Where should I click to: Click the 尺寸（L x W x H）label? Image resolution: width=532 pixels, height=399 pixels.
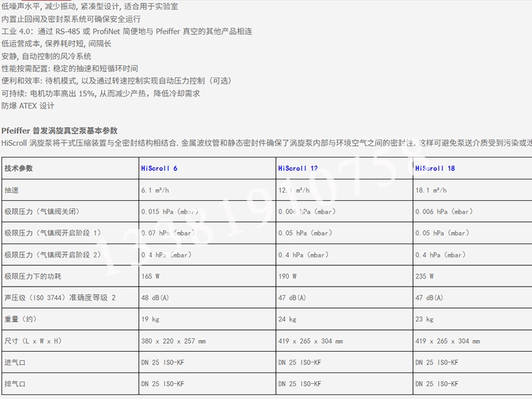point(33,340)
